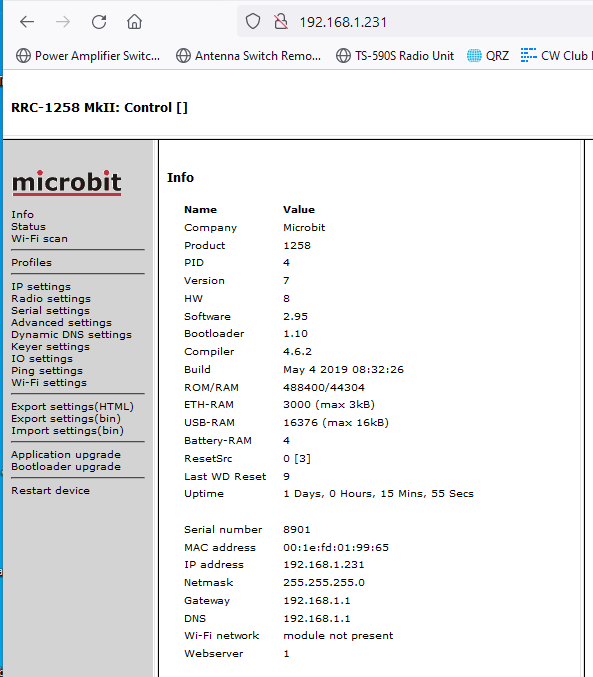593x677 pixels.
Task: Reload the page with the refresh icon
Action: (x=99, y=22)
